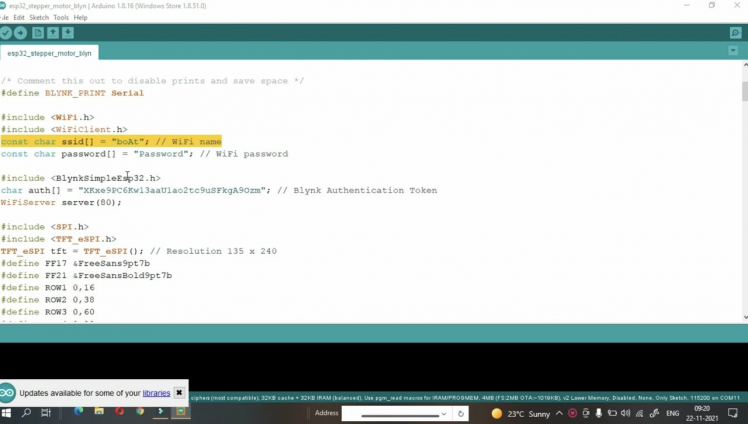This screenshot has width=748, height=424.
Task: Open the File menu
Action: (x=4, y=18)
